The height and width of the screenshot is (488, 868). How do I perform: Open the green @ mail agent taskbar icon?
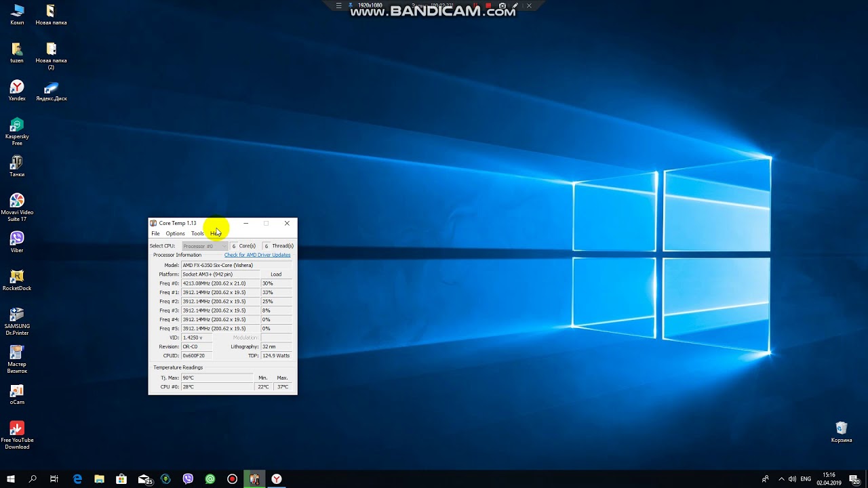[210, 479]
